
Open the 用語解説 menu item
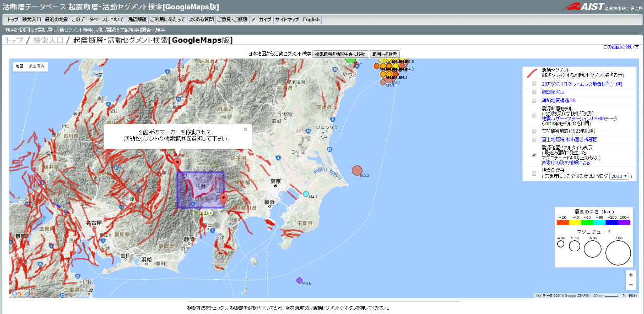pos(137,20)
